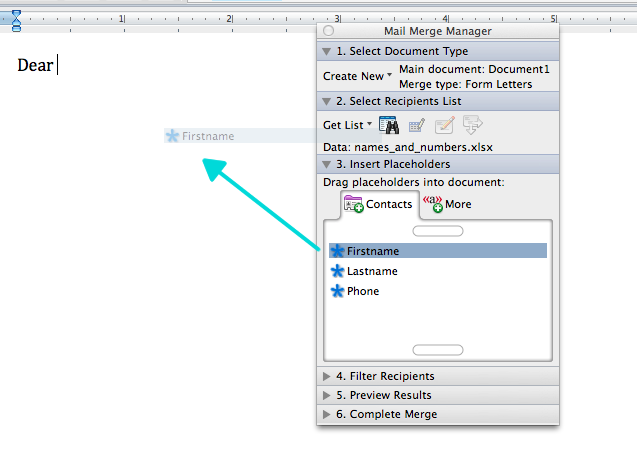Click the 'Drag placeholders into document:' text
The width and height of the screenshot is (637, 454).
point(414,182)
